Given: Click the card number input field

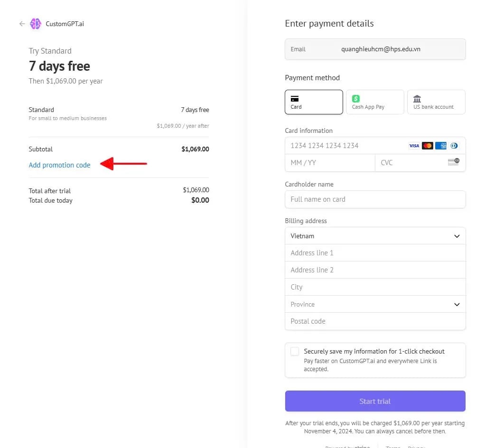Looking at the screenshot, I should tap(346, 146).
